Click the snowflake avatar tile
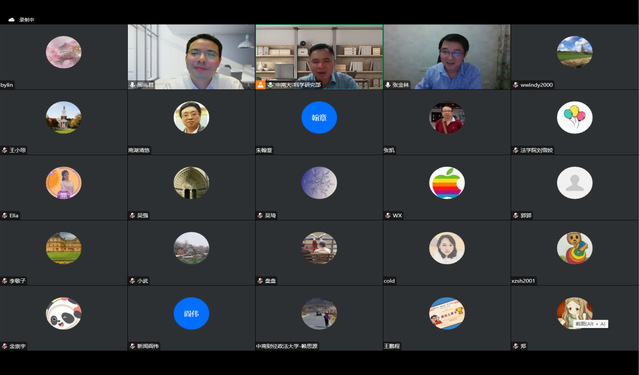 pyautogui.click(x=319, y=183)
